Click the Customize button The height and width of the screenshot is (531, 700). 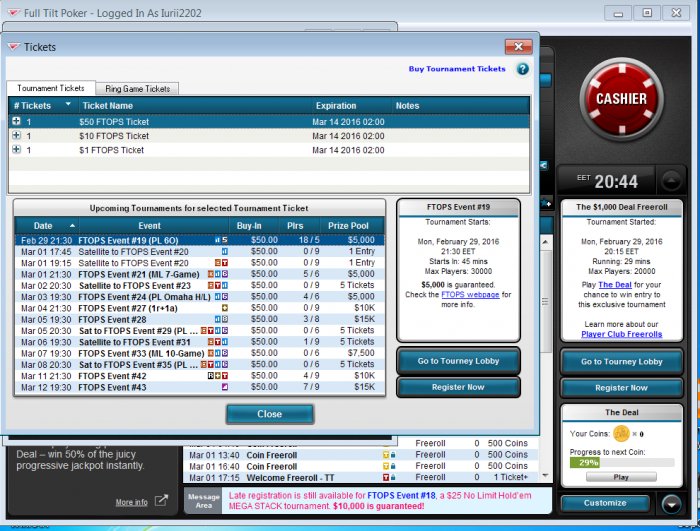click(x=605, y=503)
